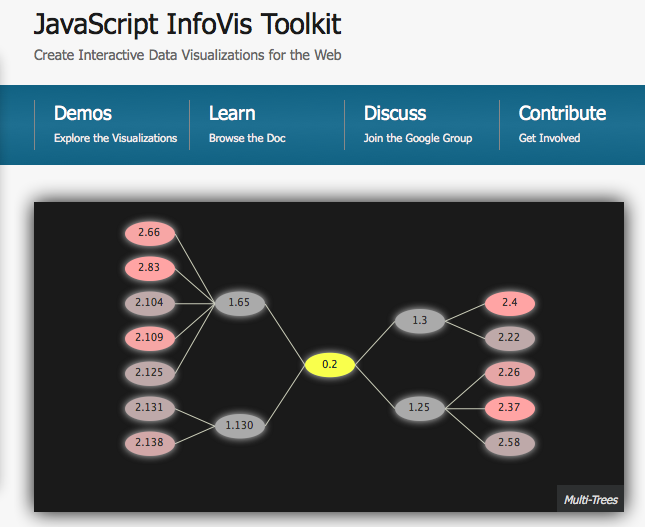645x527 pixels.
Task: Select the yellow root node 0.2
Action: coord(329,364)
